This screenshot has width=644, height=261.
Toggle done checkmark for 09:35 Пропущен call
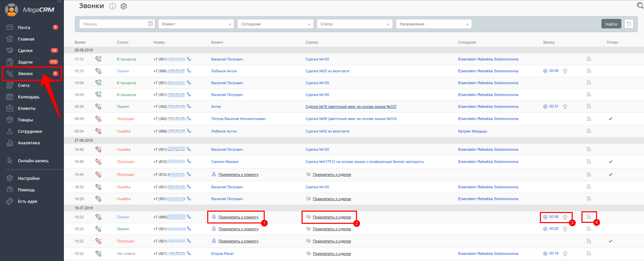611,119
